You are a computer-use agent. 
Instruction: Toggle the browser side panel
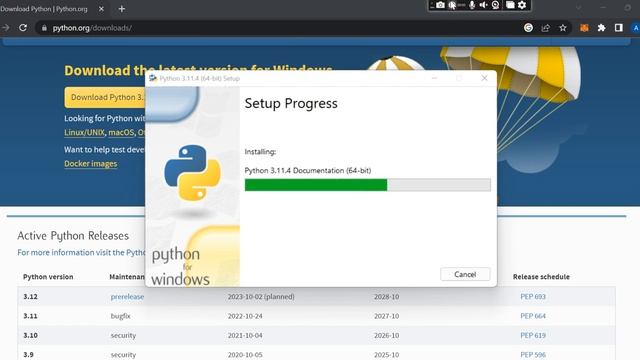[x=619, y=28]
